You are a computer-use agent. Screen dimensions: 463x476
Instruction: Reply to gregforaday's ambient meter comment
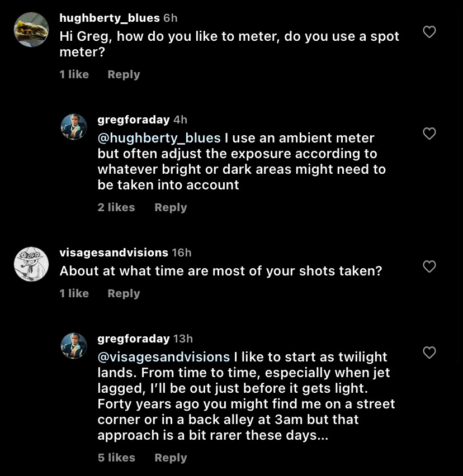click(171, 207)
